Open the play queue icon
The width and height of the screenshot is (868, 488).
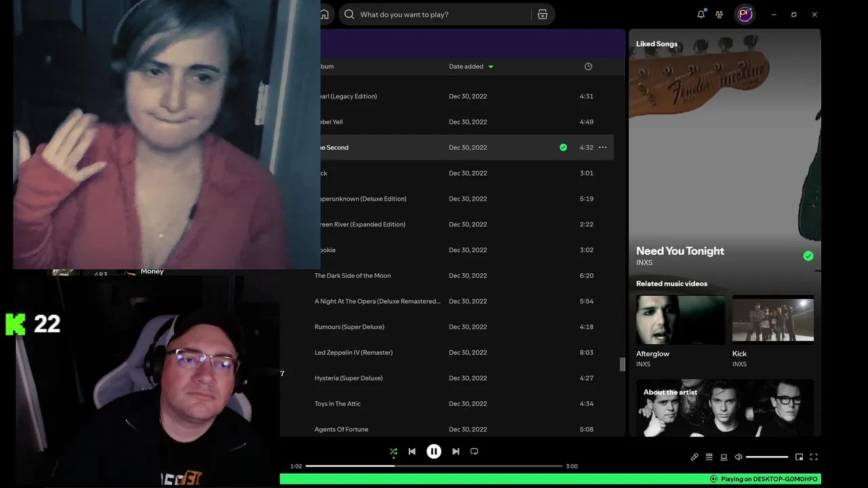click(x=709, y=457)
